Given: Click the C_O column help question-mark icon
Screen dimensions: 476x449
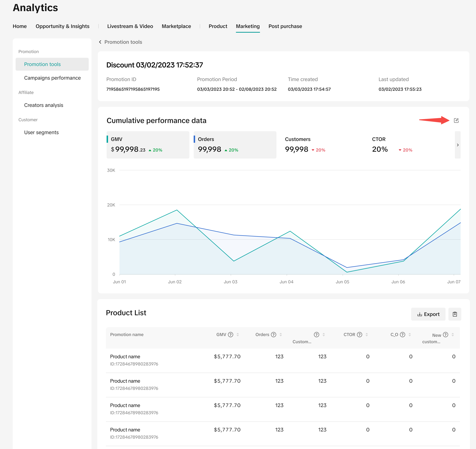Looking at the screenshot, I should (403, 334).
